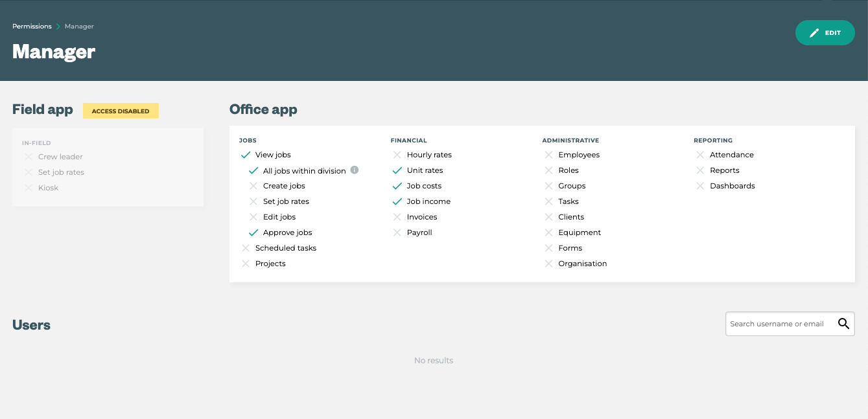Click the X icon next to Employees
Screen dimensions: 868x419
[549, 155]
